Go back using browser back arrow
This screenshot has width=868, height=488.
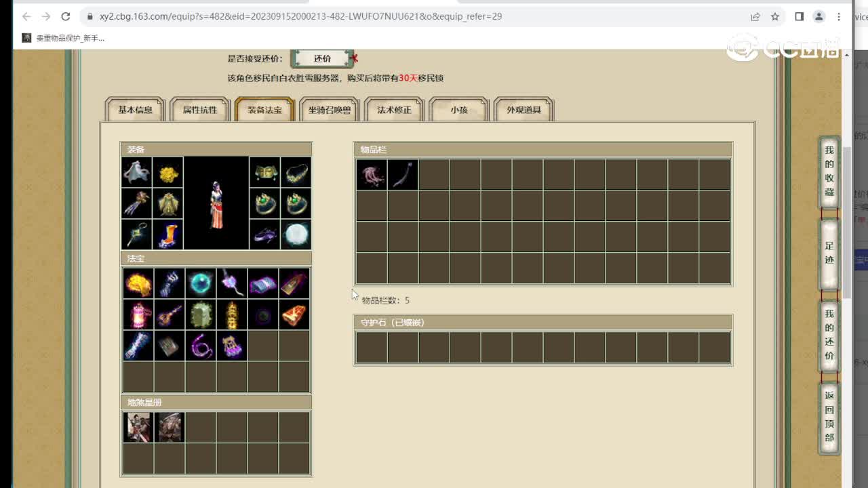point(26,16)
